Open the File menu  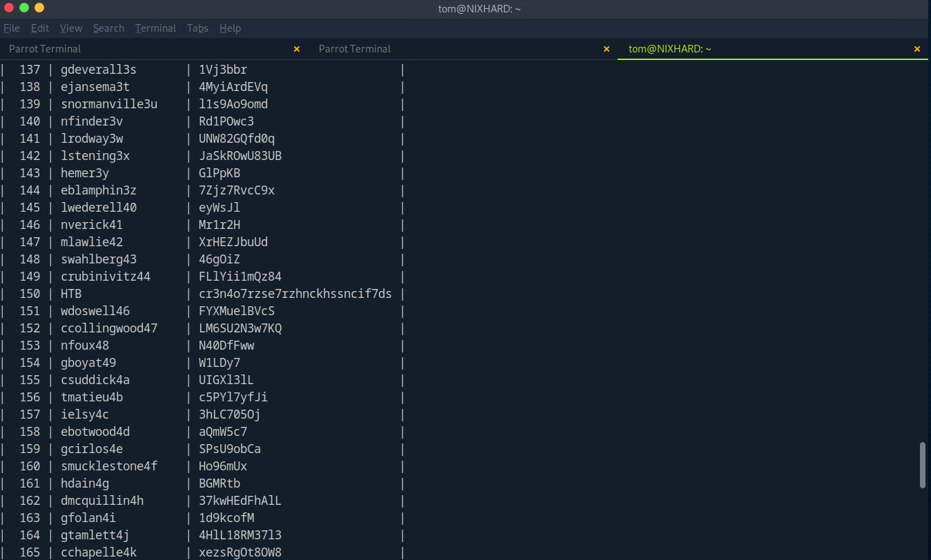coord(11,28)
